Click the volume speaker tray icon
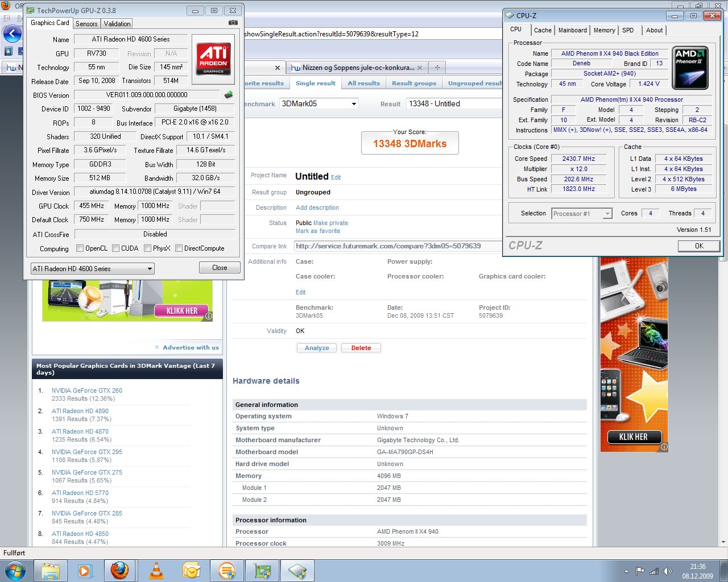 tap(667, 571)
